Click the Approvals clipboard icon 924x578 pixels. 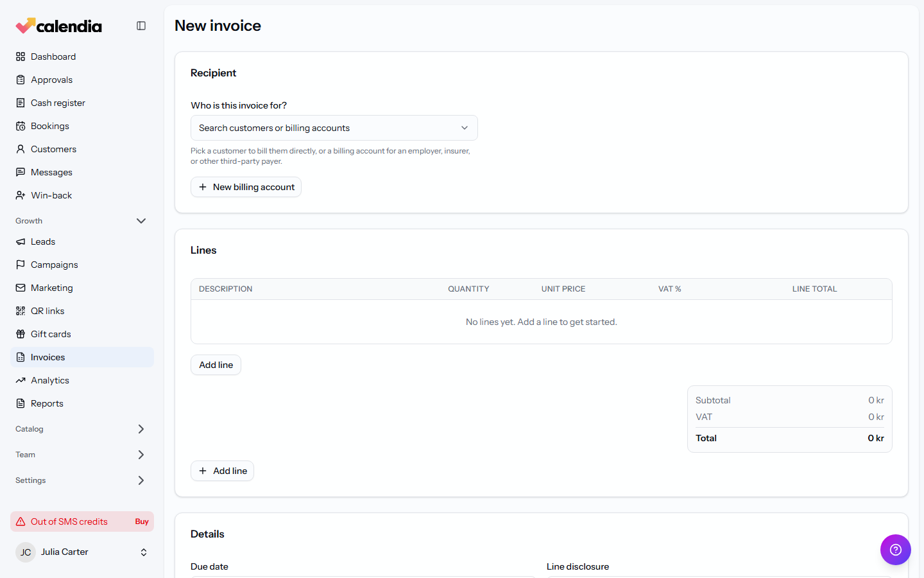(x=21, y=80)
